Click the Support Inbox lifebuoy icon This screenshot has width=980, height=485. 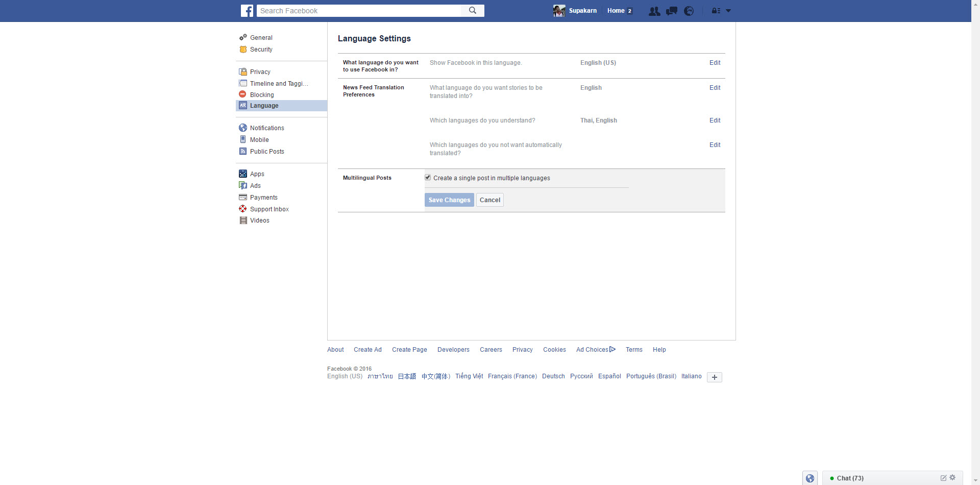(243, 209)
